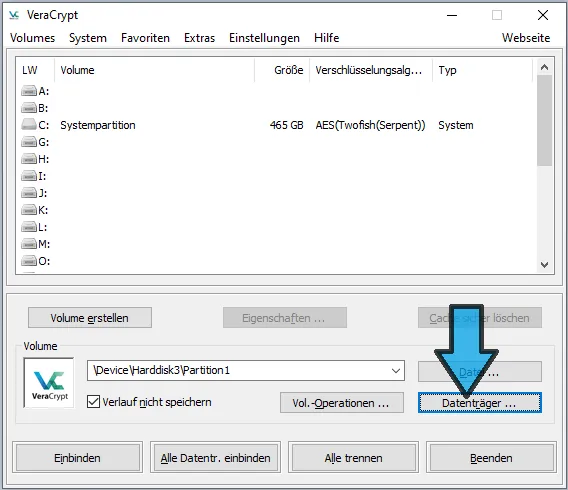Open the Hilfe menu
The width and height of the screenshot is (568, 490).
point(326,38)
